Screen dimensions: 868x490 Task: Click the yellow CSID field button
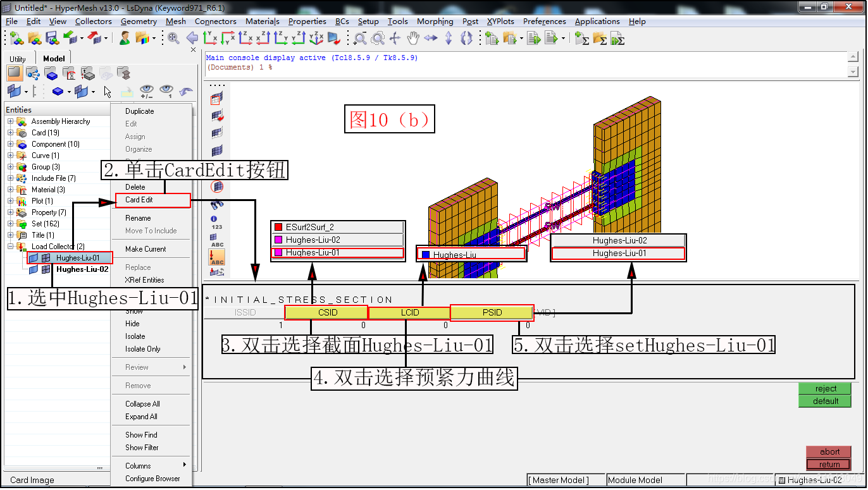coord(326,312)
